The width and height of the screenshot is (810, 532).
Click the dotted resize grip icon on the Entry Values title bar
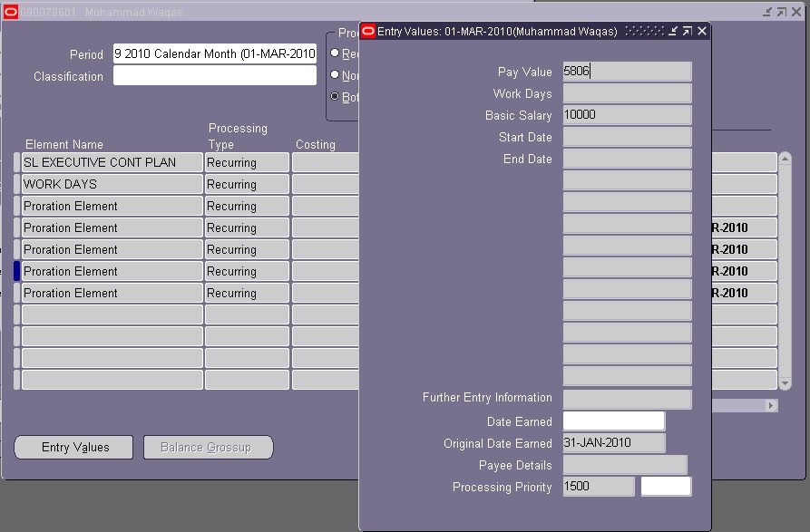point(644,30)
